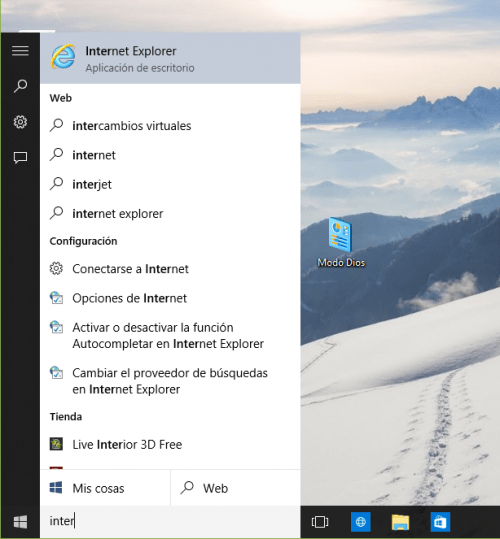The width and height of the screenshot is (500, 539).
Task: Click the search icon beside interjet
Action: coord(56,184)
